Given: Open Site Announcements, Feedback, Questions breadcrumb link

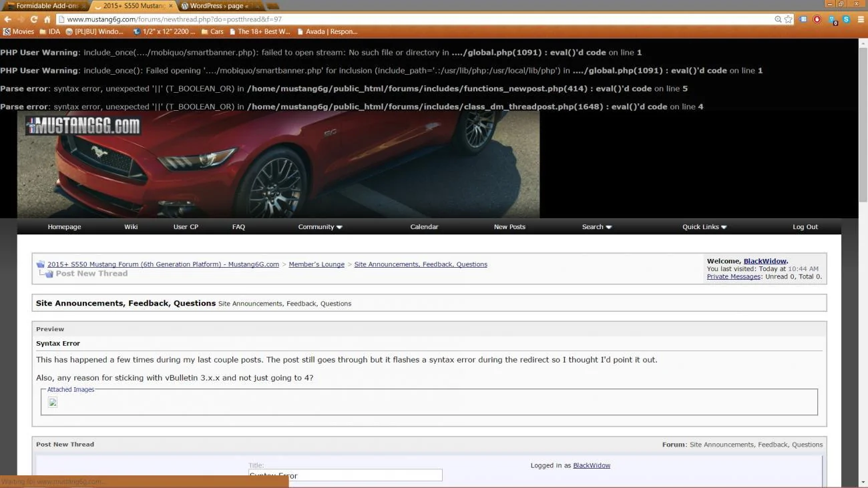Looking at the screenshot, I should coord(421,264).
